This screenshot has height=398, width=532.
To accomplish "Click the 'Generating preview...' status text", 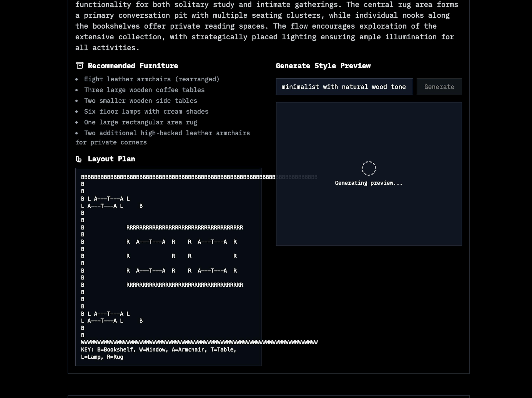I will 369,183.
